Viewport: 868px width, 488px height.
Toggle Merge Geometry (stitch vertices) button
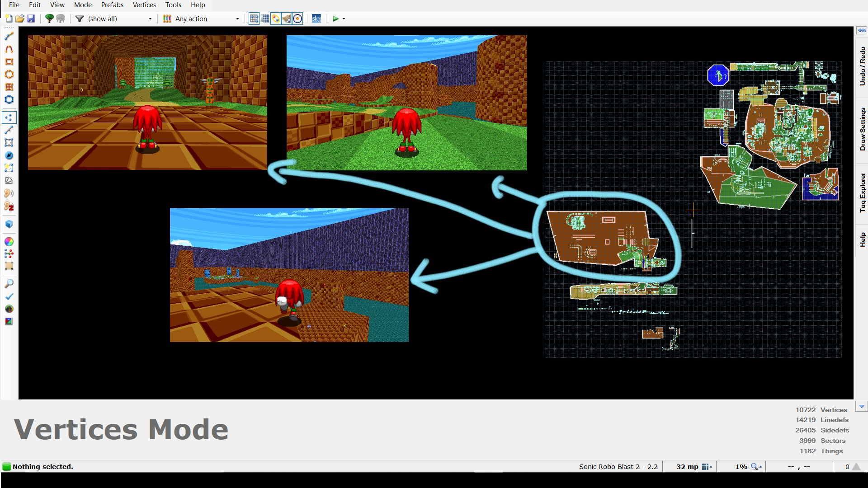(x=276, y=19)
